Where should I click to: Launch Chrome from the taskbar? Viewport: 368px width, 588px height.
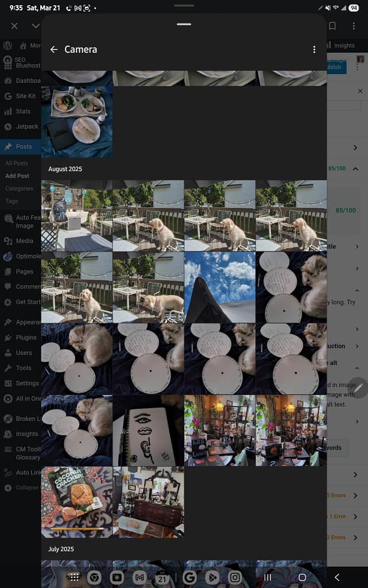(x=94, y=578)
